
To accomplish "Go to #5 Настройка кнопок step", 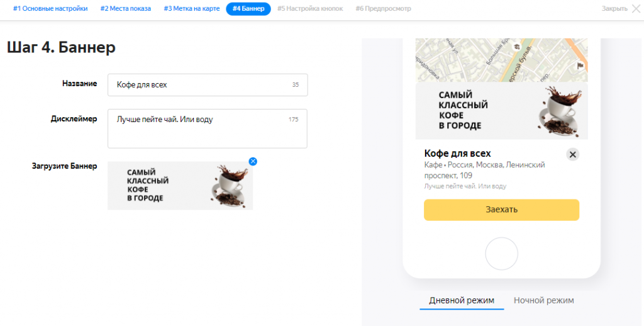I will click(310, 9).
